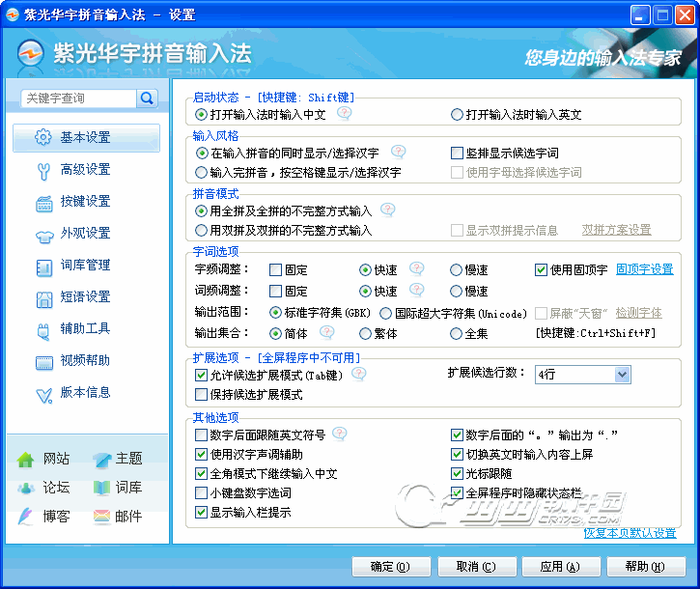
Task: Uncheck 使用汉字声调辅助 checkbox
Action: (201, 454)
